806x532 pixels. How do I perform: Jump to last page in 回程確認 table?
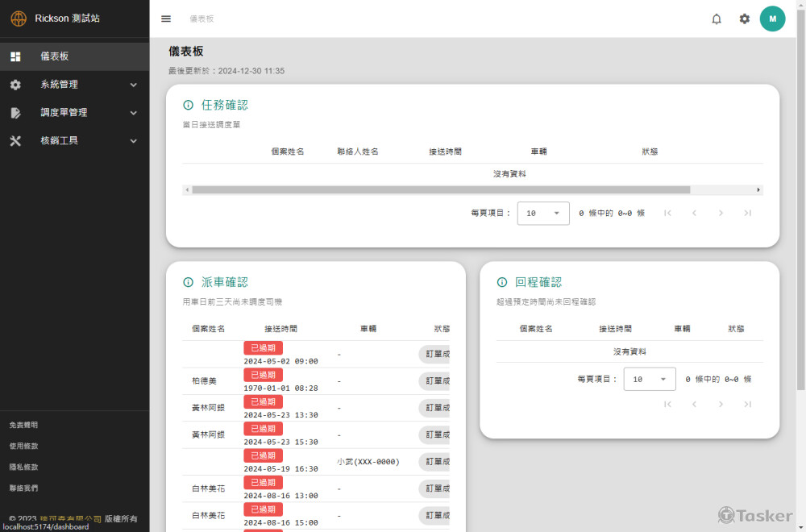click(747, 404)
